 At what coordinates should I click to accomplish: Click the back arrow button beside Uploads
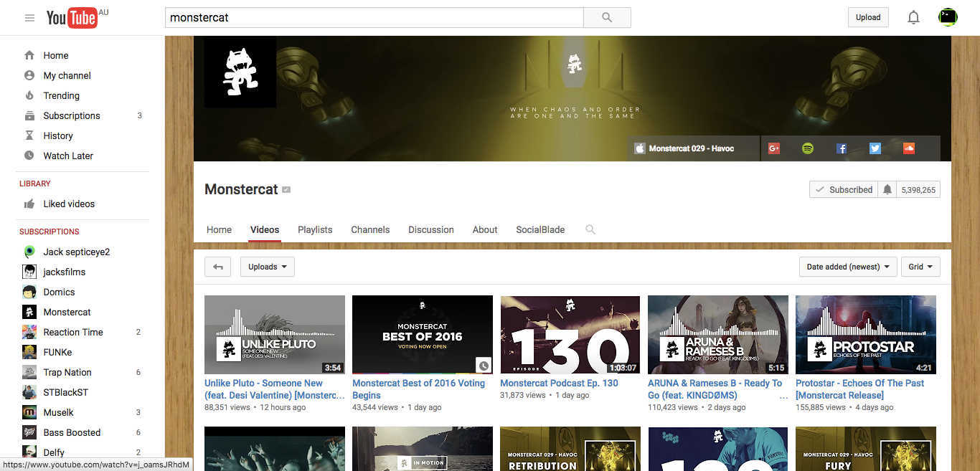[x=217, y=267]
